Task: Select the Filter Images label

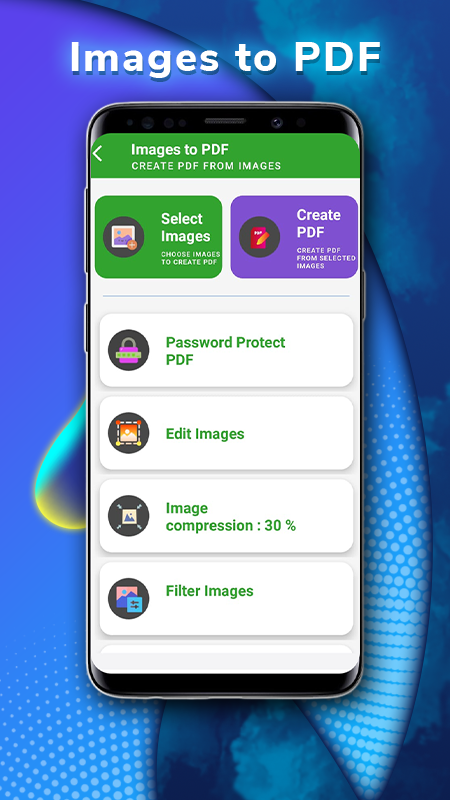Action: pyautogui.click(x=210, y=591)
